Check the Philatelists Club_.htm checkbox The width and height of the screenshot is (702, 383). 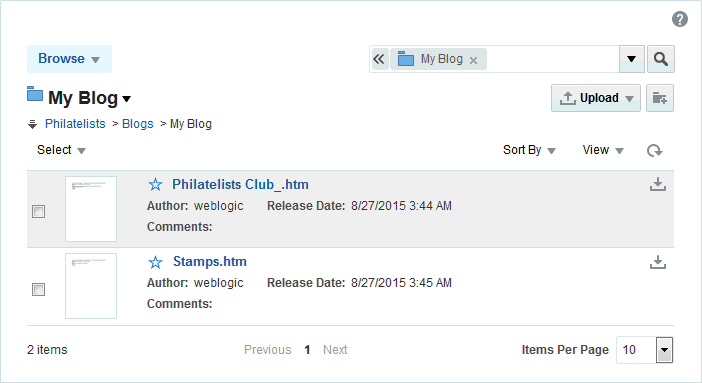[39, 211]
